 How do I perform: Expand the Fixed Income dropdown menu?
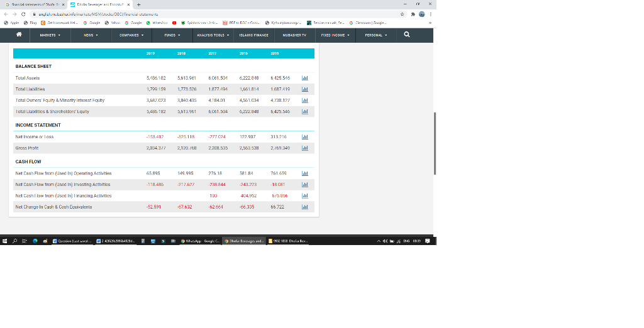click(335, 35)
